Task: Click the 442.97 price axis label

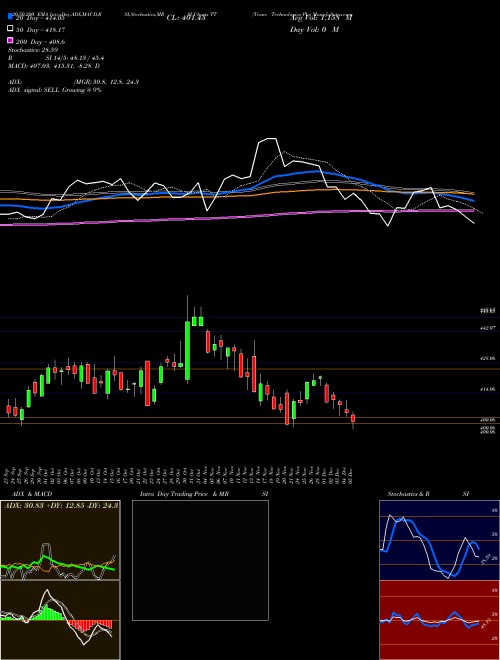Action: 487,328
